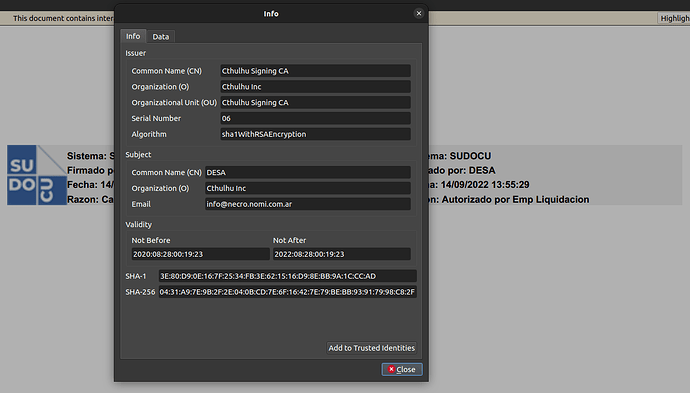
Task: Click the Info dialog title
Action: (271, 14)
